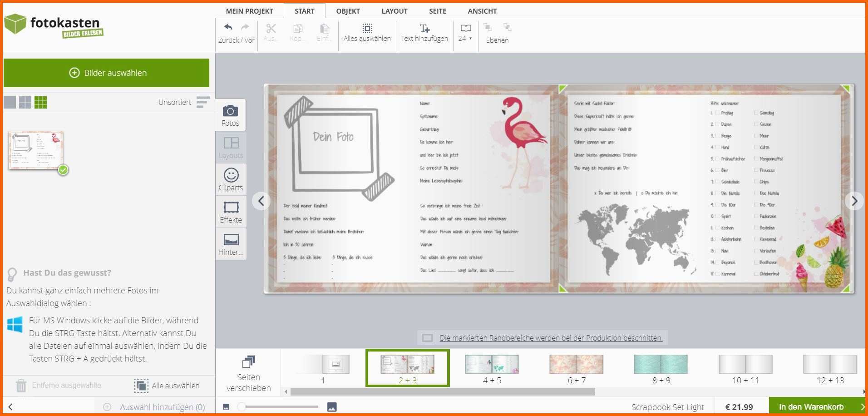Click Seiten verschieben icon
Viewport: 868px width, 416px height.
[248, 362]
